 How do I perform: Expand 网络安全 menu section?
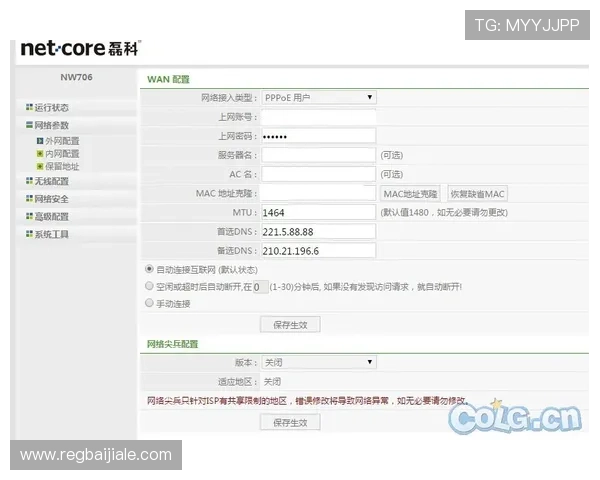(51, 199)
